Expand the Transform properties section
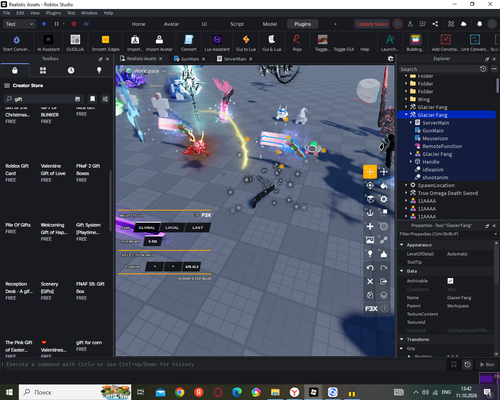Screen dimensions: 500x400 pos(402,339)
